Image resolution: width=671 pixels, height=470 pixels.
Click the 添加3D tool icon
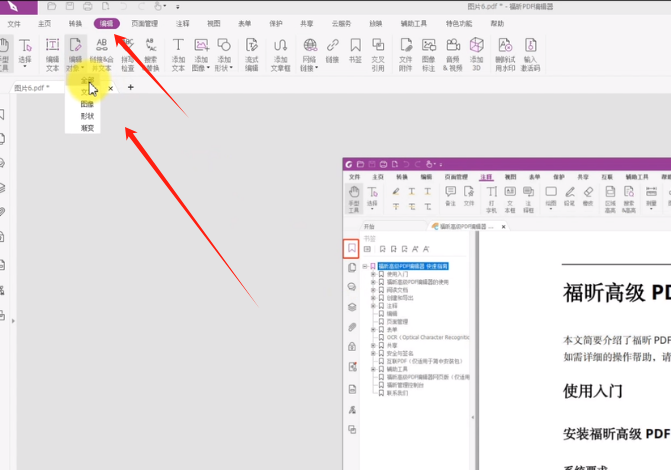tap(477, 52)
